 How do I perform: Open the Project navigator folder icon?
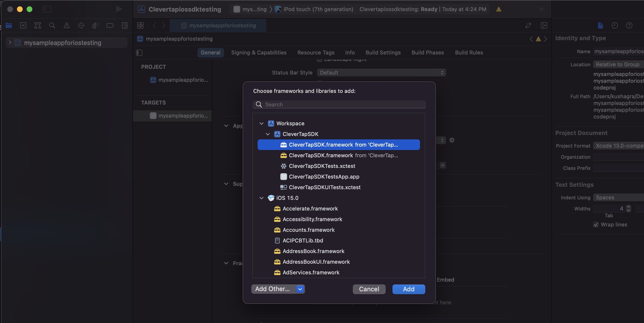coord(9,25)
